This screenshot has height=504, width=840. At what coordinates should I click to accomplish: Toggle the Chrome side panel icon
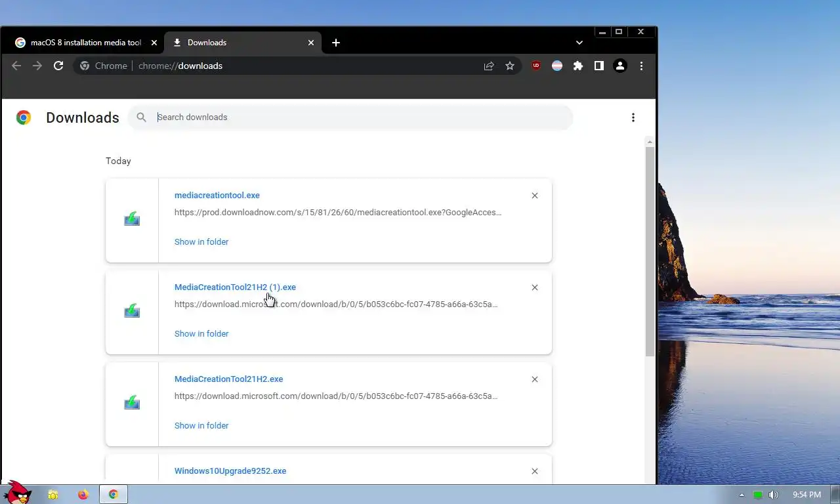(599, 66)
